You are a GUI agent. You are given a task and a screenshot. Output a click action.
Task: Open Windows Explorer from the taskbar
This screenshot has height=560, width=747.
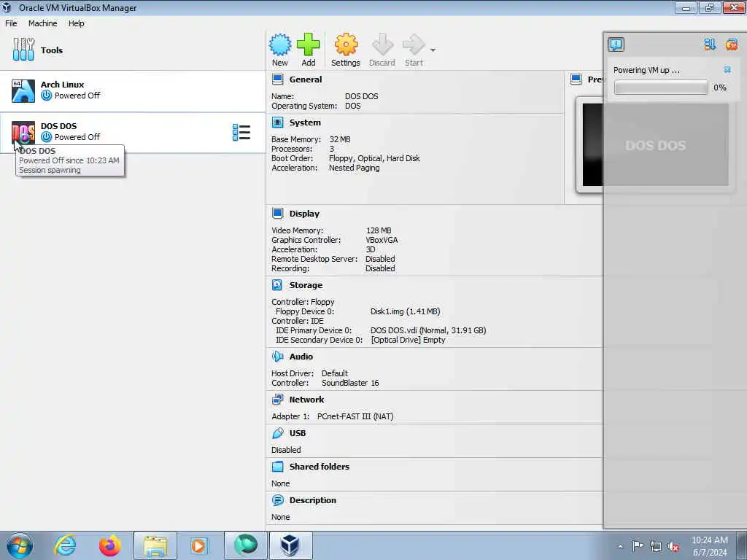(155, 545)
